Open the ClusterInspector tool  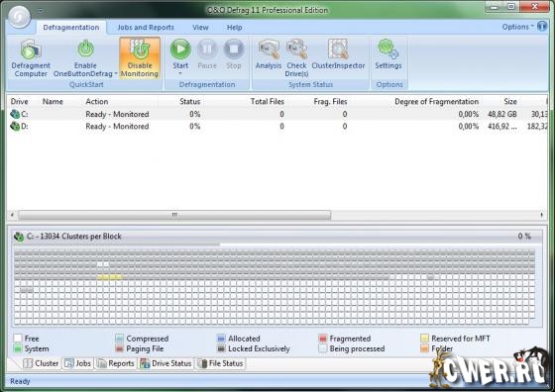pyautogui.click(x=338, y=53)
